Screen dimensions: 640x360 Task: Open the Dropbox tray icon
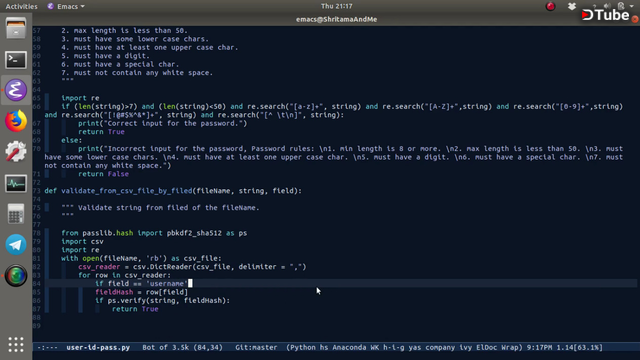tap(571, 6)
